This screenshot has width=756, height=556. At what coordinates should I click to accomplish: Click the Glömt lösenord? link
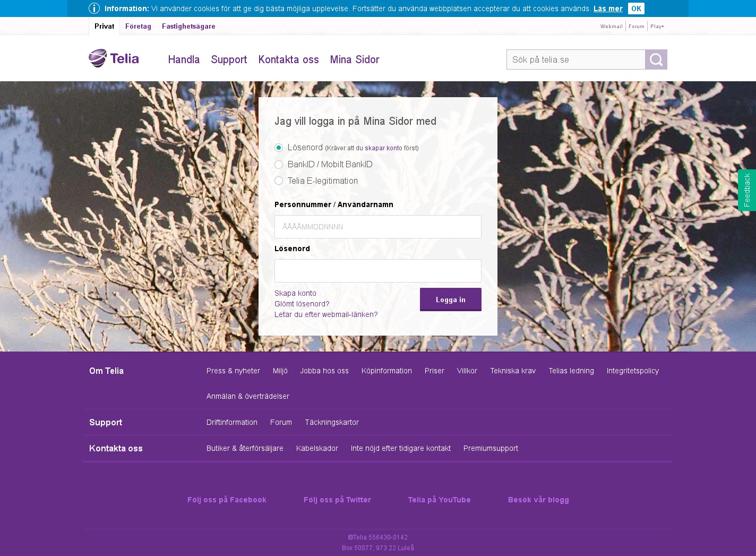(x=302, y=304)
